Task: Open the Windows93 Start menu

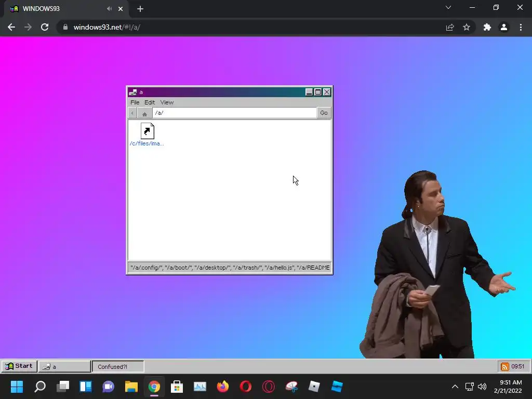Action: coord(19,366)
